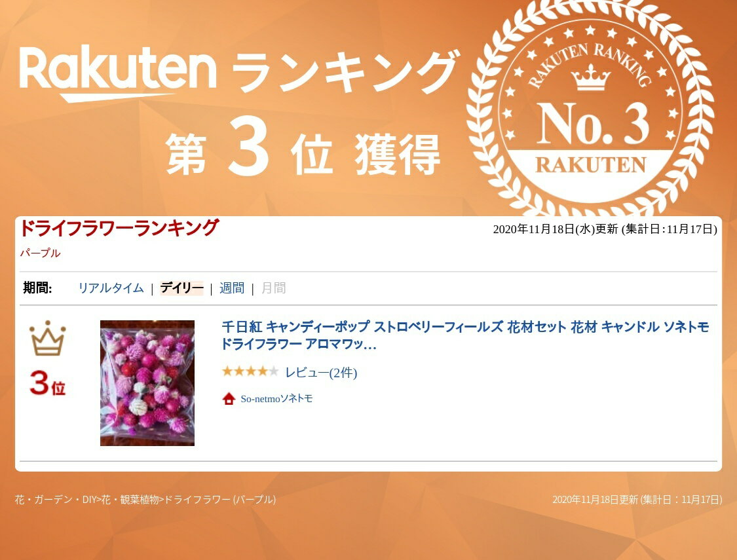Click the crown inside the No. 3 badge
737x560 pixels.
(590, 77)
